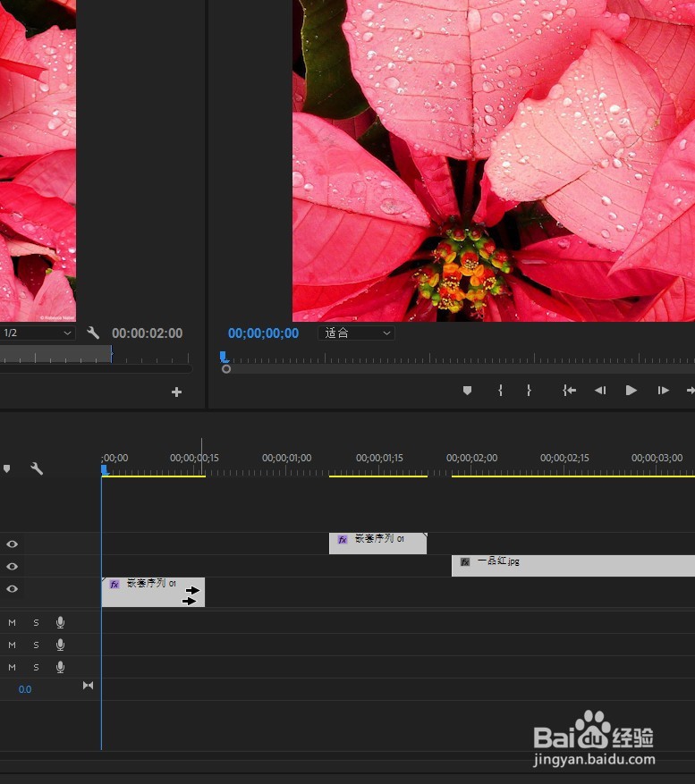The height and width of the screenshot is (784, 695).
Task: Select the 嵌套序列 01 clip at timeline start
Action: tap(153, 593)
